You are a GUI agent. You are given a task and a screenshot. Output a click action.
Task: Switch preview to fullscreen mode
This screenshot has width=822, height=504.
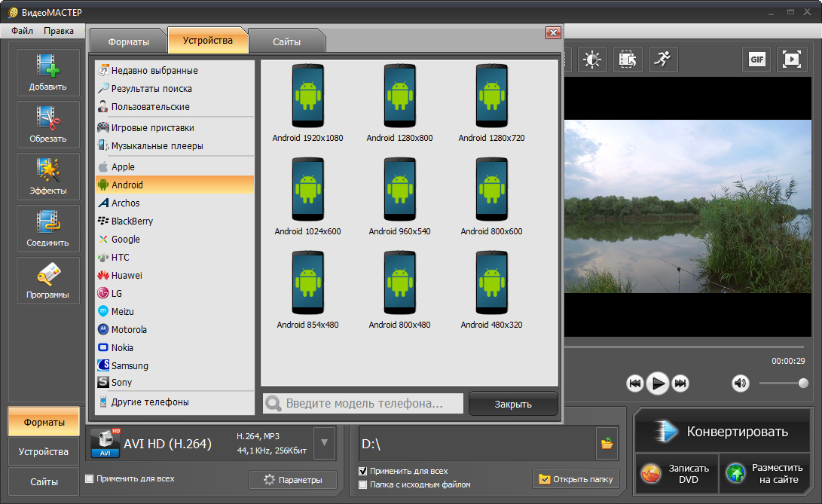pos(792,60)
